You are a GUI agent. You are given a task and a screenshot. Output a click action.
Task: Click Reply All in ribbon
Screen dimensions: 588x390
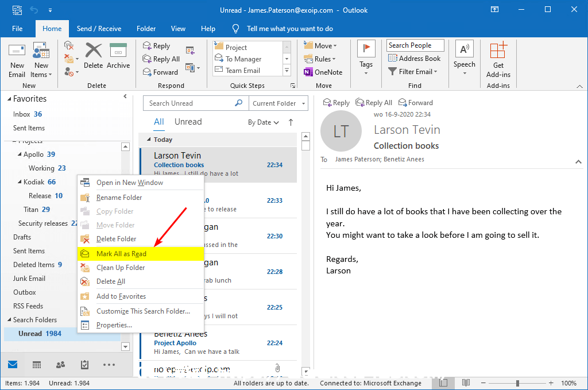pos(161,59)
